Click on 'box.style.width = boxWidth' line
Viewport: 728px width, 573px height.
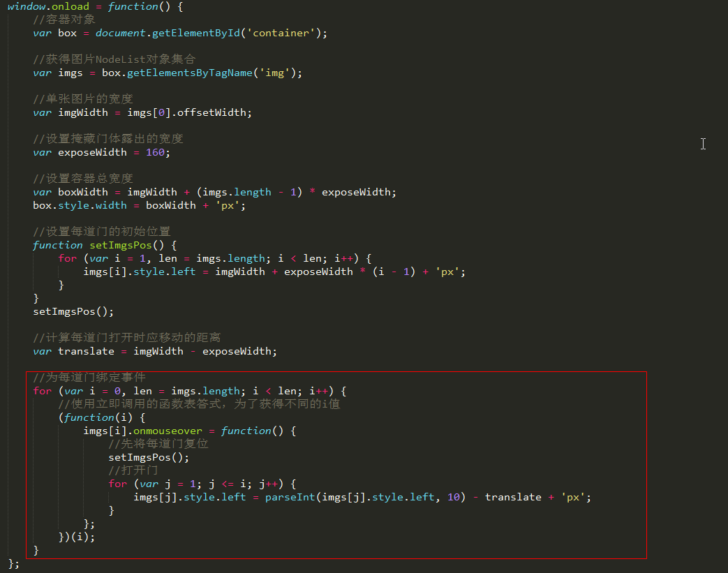[x=140, y=205]
